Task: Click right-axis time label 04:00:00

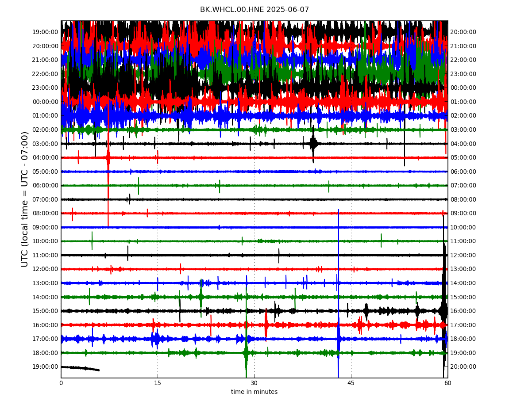Action: 463,144
